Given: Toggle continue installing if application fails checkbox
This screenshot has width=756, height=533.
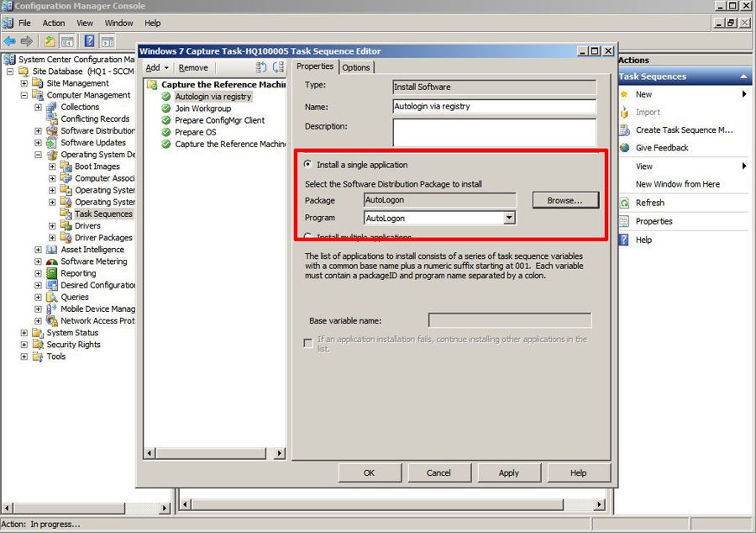Looking at the screenshot, I should pos(308,343).
